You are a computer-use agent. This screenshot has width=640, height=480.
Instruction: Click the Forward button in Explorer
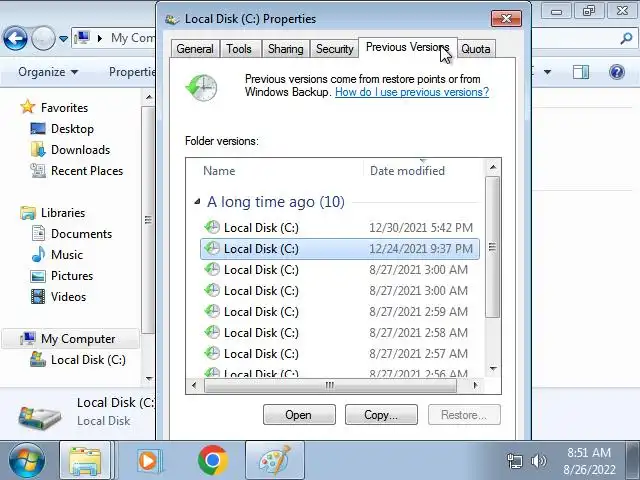tap(43, 38)
